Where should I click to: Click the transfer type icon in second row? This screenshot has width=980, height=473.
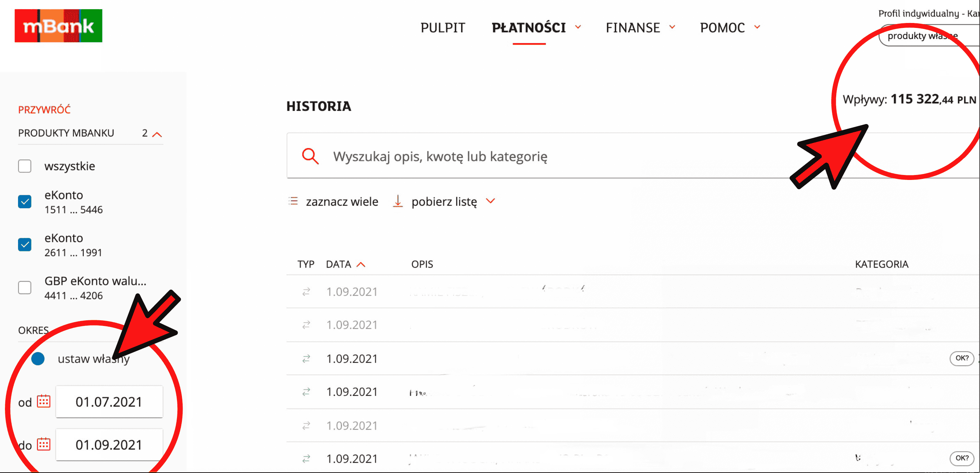[306, 325]
